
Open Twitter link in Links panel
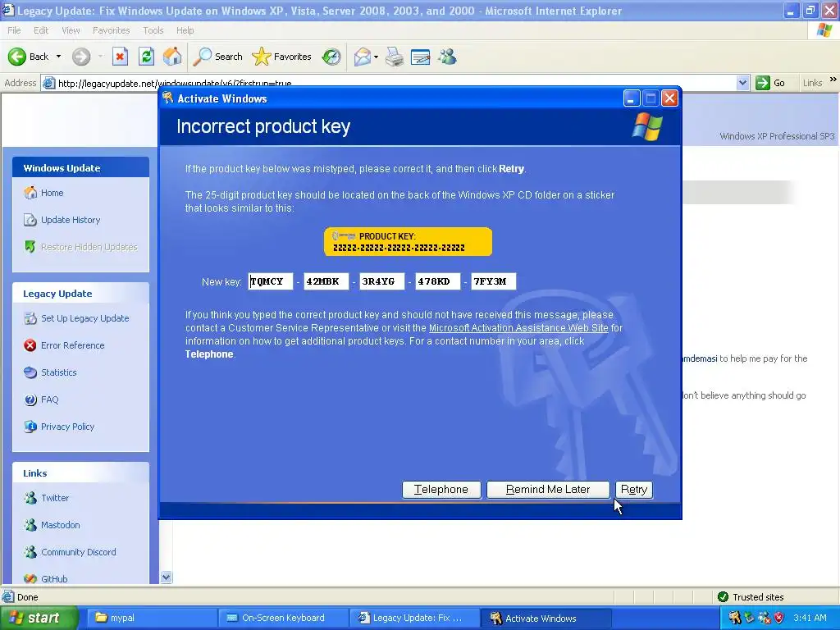point(55,498)
